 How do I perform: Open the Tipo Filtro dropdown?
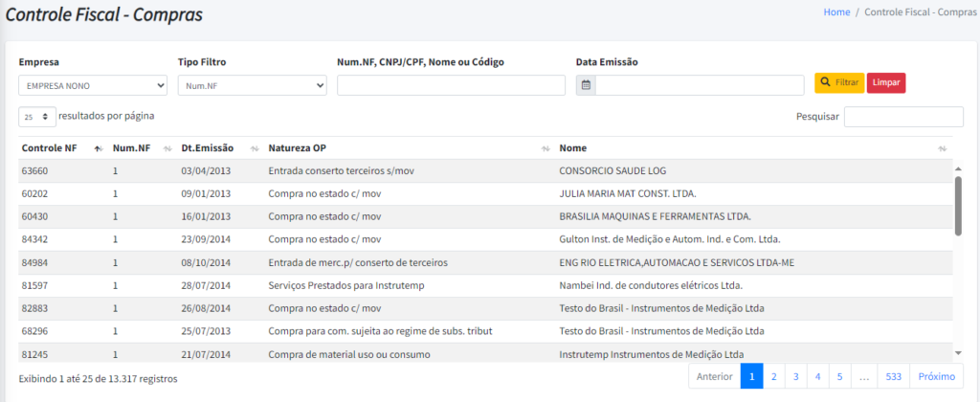coord(253,85)
